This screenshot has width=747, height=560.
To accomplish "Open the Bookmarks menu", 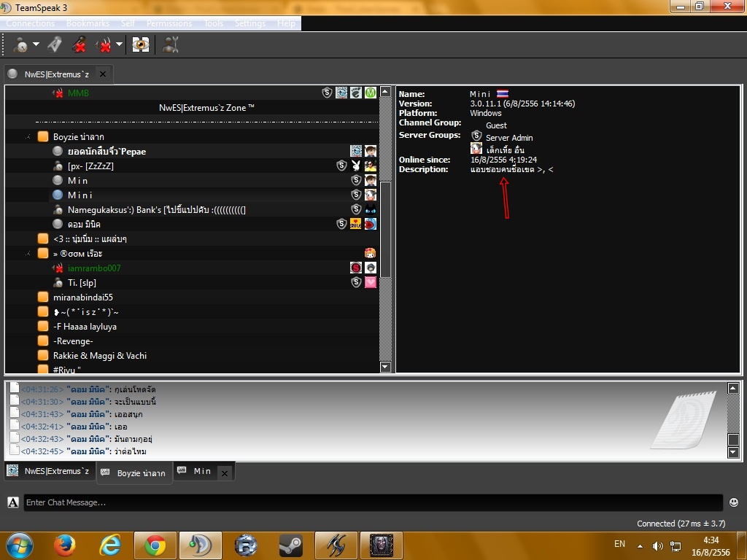I will pyautogui.click(x=88, y=23).
